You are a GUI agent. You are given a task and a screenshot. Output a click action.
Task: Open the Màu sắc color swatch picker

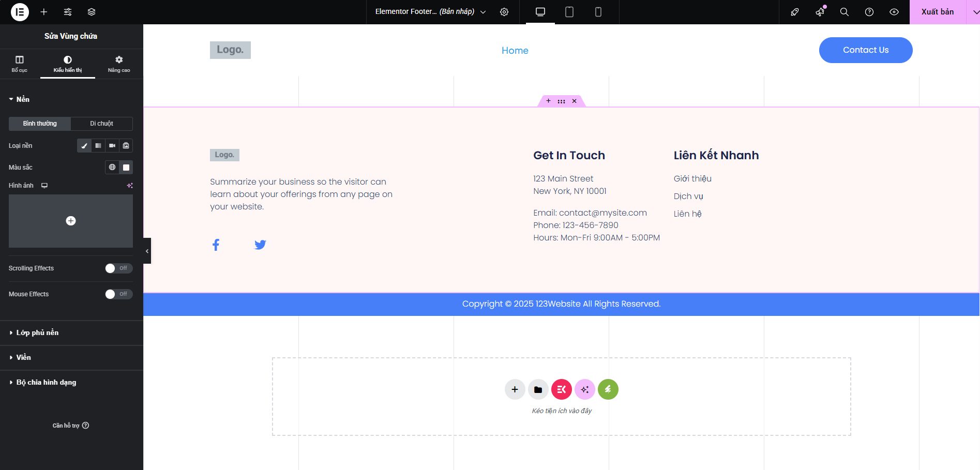point(126,168)
